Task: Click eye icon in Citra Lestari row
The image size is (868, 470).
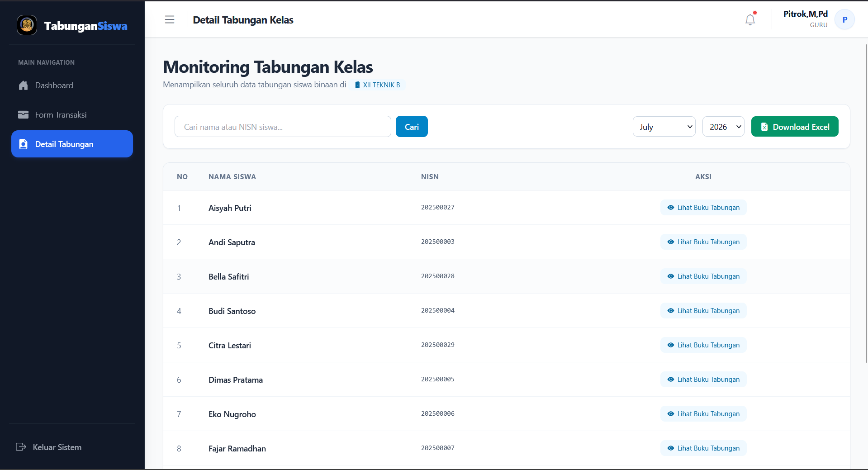Action: (671, 345)
